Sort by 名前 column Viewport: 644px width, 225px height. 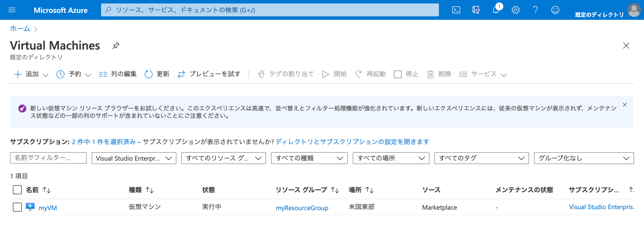pos(39,190)
